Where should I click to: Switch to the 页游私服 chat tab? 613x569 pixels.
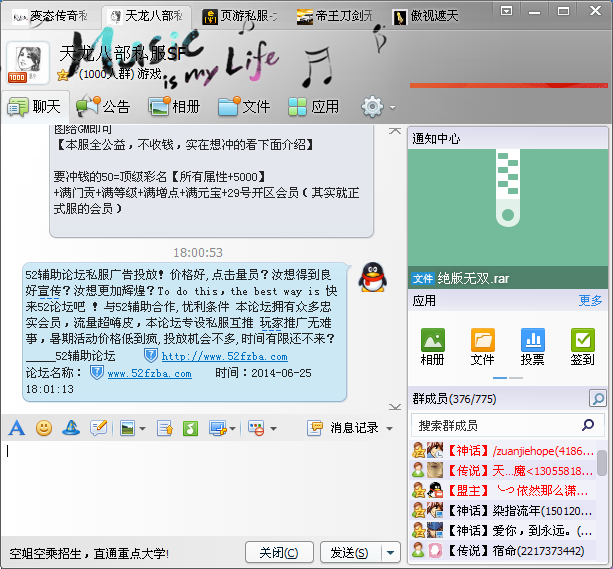click(240, 16)
